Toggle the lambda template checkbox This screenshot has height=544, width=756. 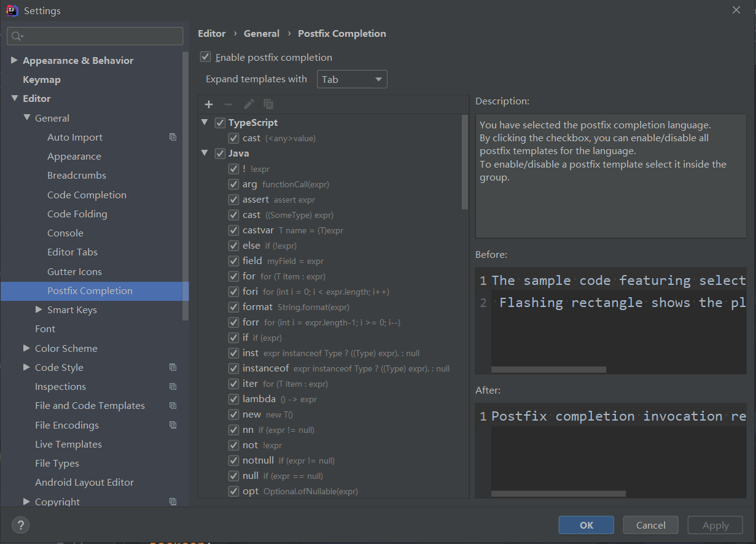233,399
